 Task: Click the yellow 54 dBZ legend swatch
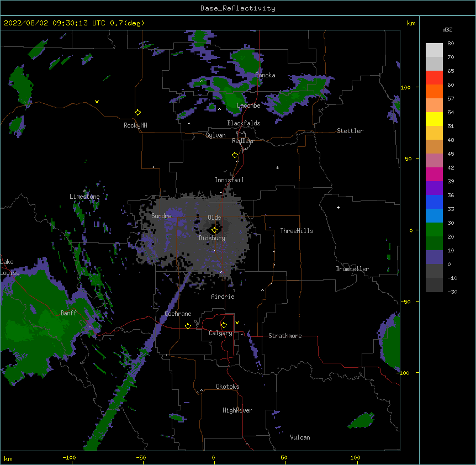[x=434, y=119]
